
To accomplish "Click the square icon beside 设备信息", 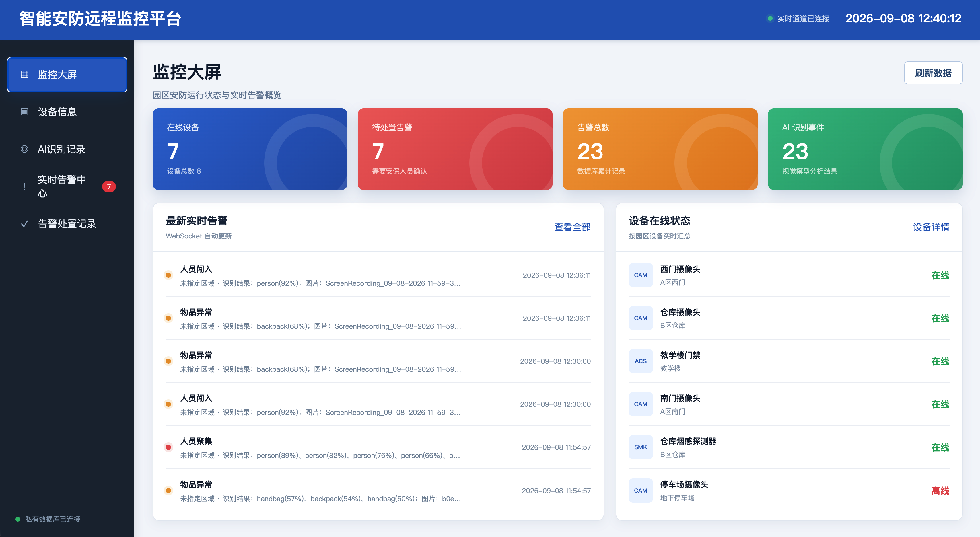I will point(24,112).
